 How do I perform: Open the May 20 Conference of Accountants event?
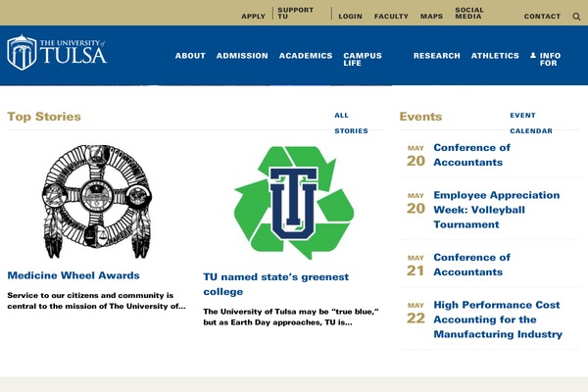coord(471,155)
